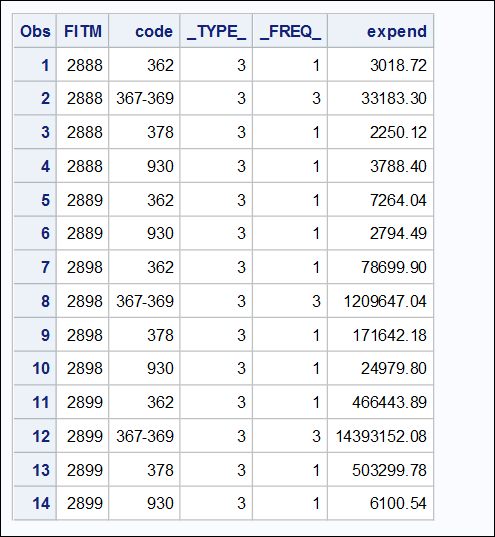Click _TYPE_ value 3 in Obs 14 row
495x537 pixels.
click(x=242, y=503)
